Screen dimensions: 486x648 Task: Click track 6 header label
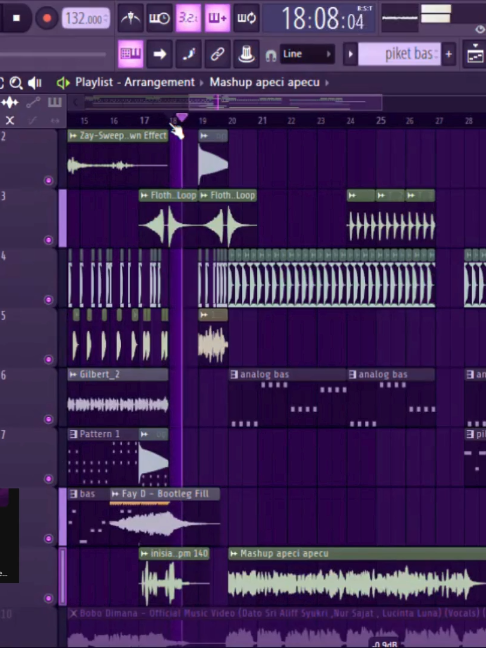[28, 398]
